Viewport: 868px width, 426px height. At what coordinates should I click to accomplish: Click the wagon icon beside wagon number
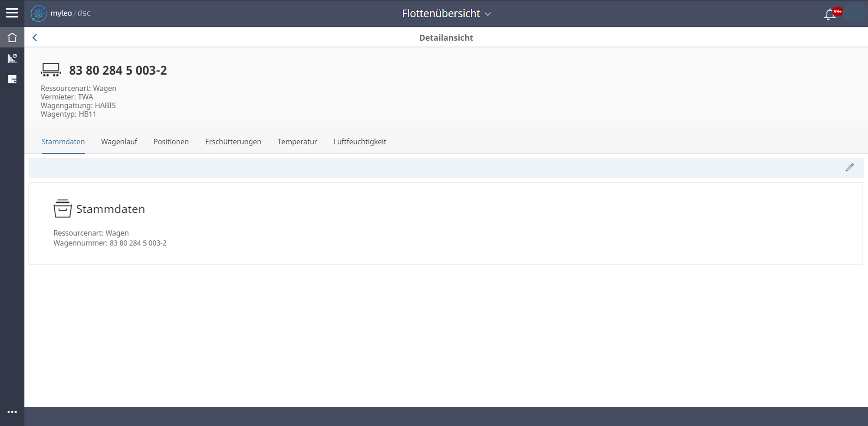pyautogui.click(x=51, y=69)
